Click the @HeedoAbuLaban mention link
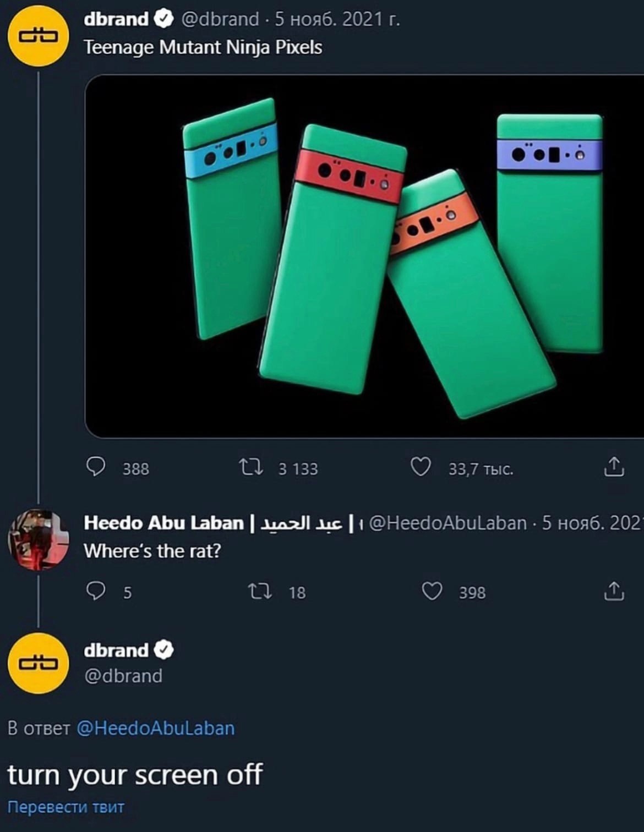644x832 pixels. point(156,728)
